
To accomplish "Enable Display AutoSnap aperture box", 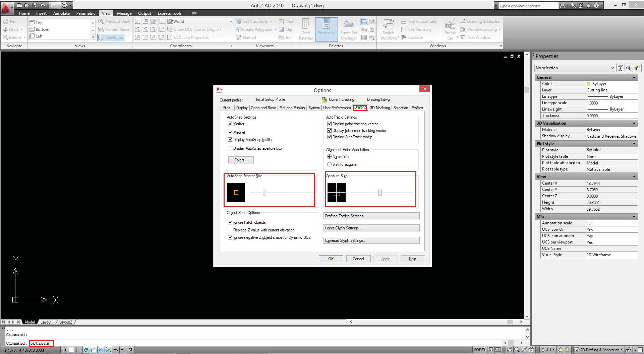I will pyautogui.click(x=230, y=148).
